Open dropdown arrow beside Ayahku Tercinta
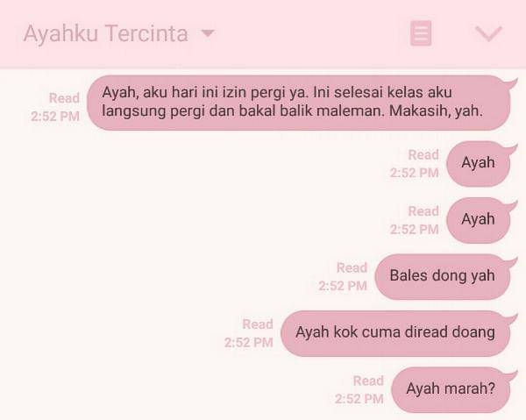Image resolution: width=526 pixels, height=420 pixels. [208, 33]
